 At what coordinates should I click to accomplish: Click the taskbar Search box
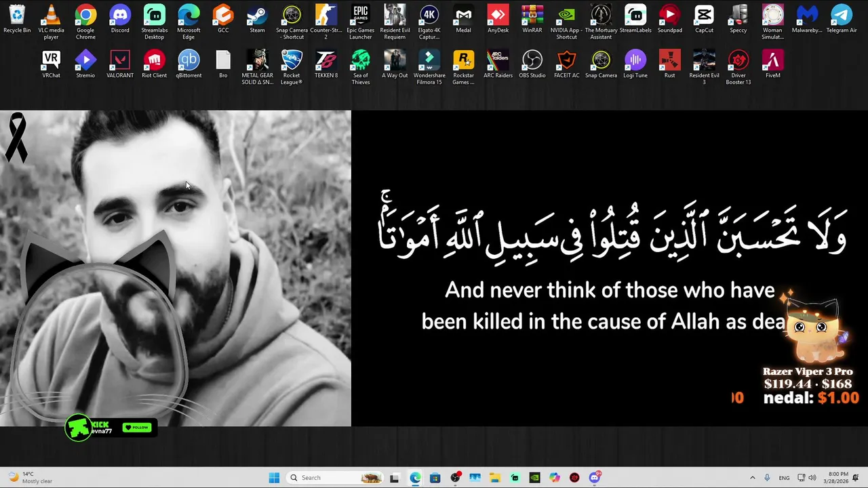click(334, 478)
